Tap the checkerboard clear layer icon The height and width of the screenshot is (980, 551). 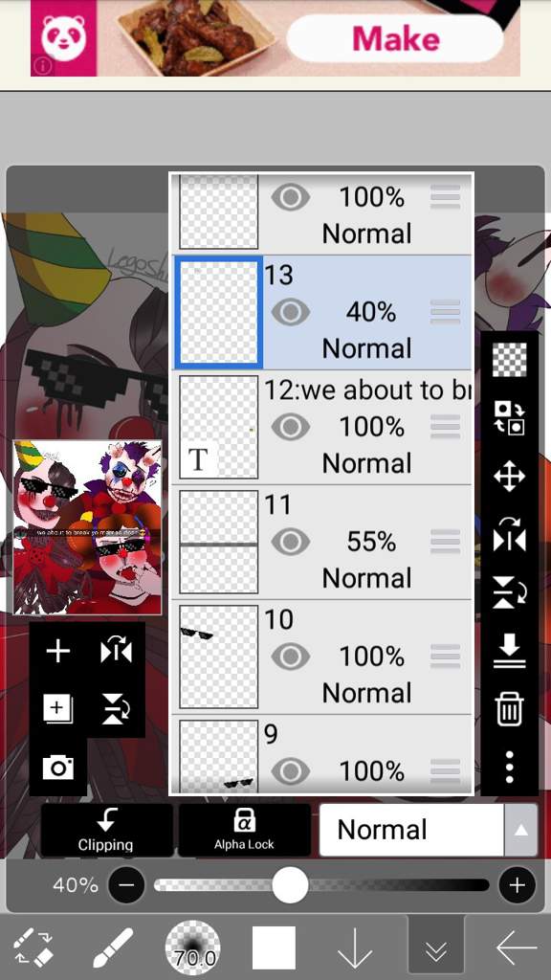click(509, 361)
